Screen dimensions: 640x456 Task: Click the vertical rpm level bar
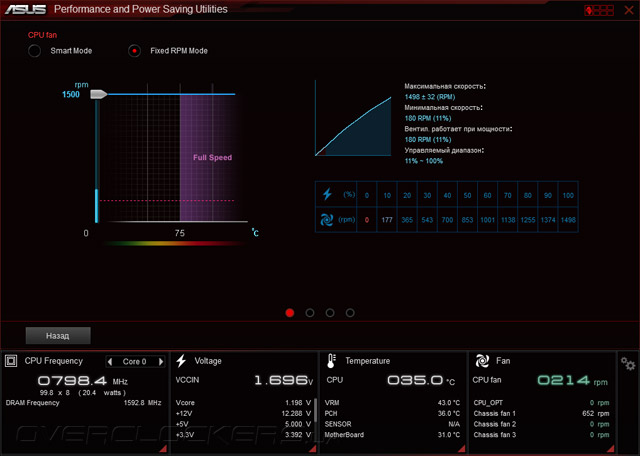pyautogui.click(x=97, y=161)
